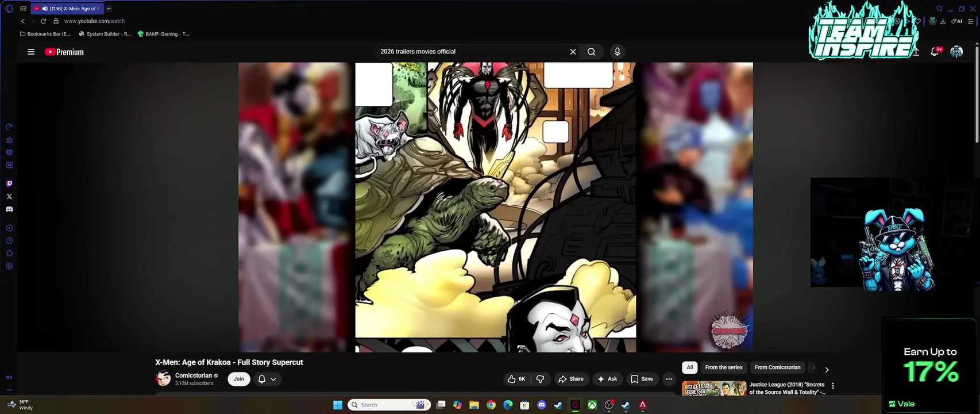Screen dimensions: 980x414
Task: Expand notification preferences chevron
Action: tap(273, 379)
